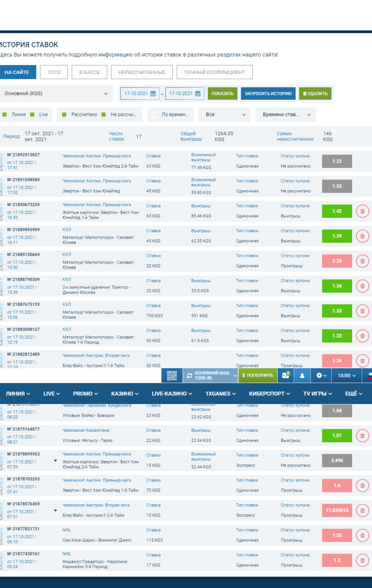Open the 18:00 time dropdown
The height and width of the screenshot is (588, 372).
[347, 375]
